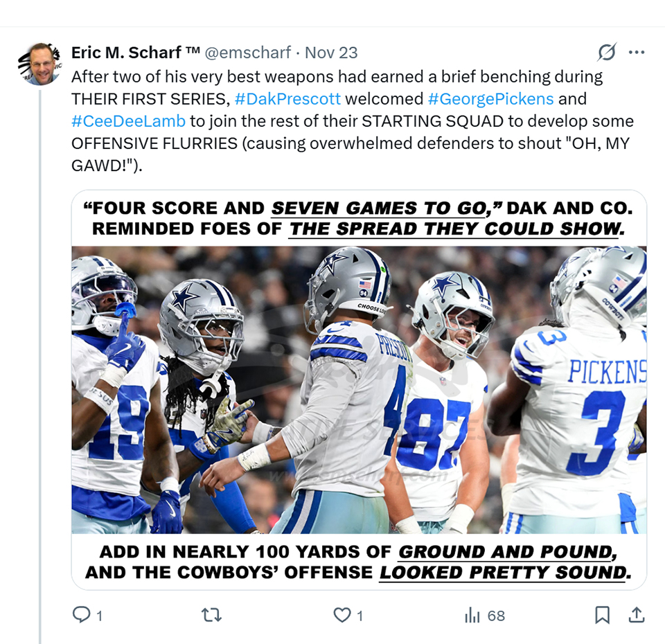Open the Cowboys players image
The image size is (665, 644).
coord(359,389)
